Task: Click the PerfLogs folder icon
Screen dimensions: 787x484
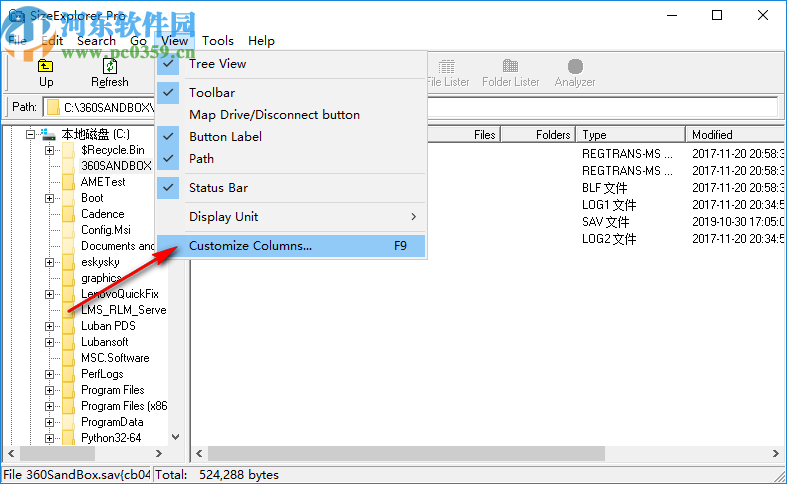Action: pos(69,374)
